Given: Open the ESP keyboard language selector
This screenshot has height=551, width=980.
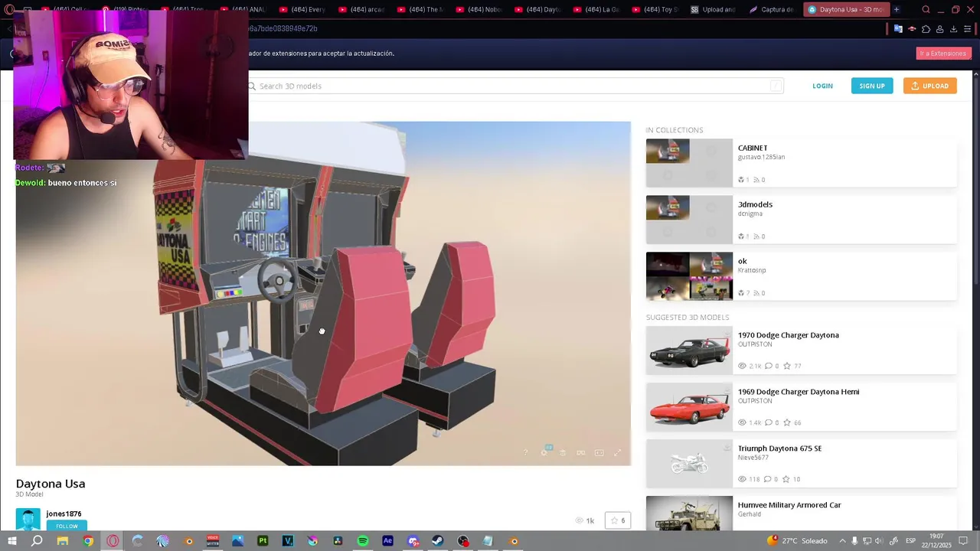Looking at the screenshot, I should point(910,541).
